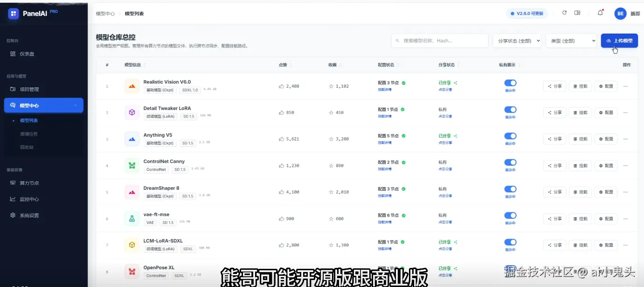Click 配置 button for Anything V5

tap(606, 139)
